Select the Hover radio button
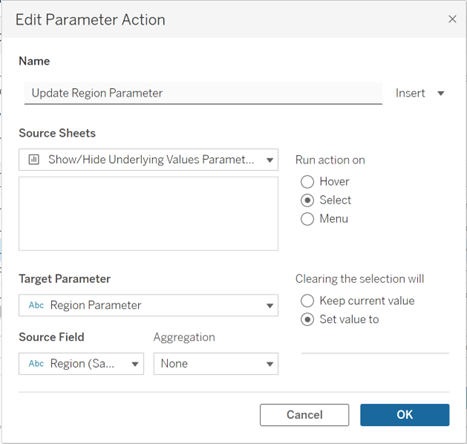Screen dimensions: 467x444 click(307, 182)
